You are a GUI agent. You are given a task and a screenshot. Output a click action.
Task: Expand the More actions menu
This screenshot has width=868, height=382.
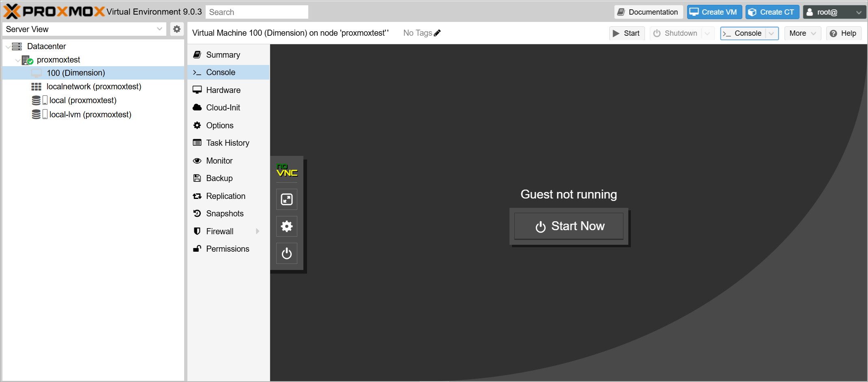click(x=802, y=33)
